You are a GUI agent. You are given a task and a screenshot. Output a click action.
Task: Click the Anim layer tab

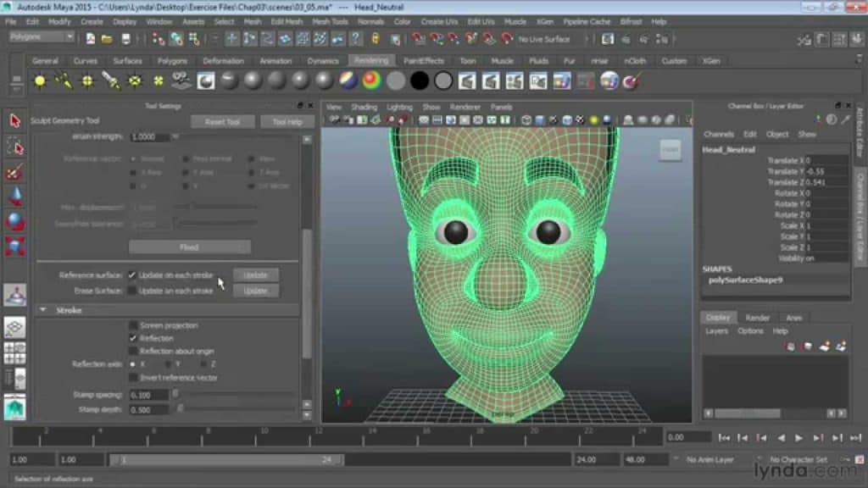click(793, 318)
